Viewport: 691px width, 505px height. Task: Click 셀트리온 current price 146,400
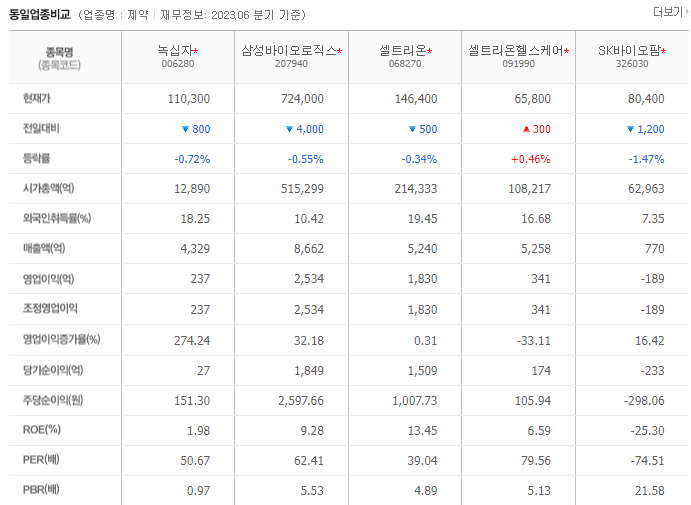pos(416,99)
